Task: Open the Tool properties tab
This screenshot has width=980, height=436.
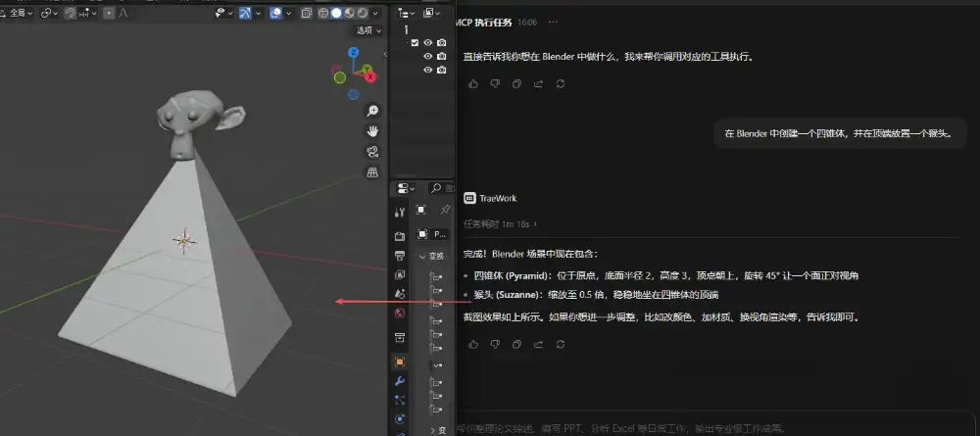Action: pos(400,213)
